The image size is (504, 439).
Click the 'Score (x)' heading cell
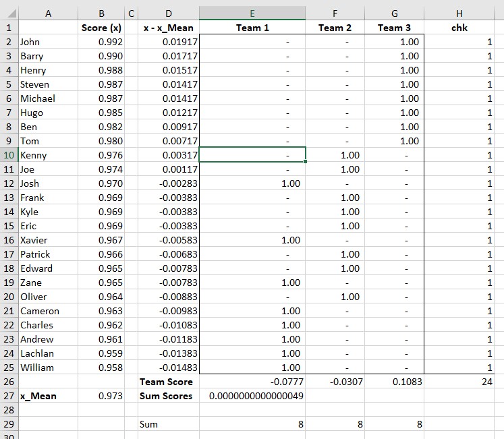tap(101, 28)
